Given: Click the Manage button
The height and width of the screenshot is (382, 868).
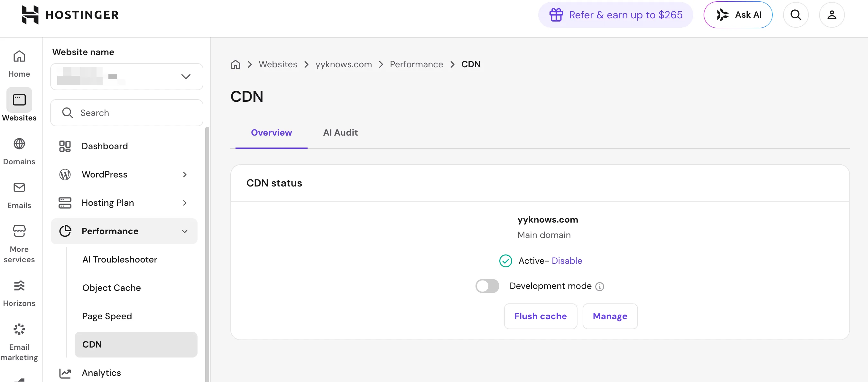Looking at the screenshot, I should point(610,316).
